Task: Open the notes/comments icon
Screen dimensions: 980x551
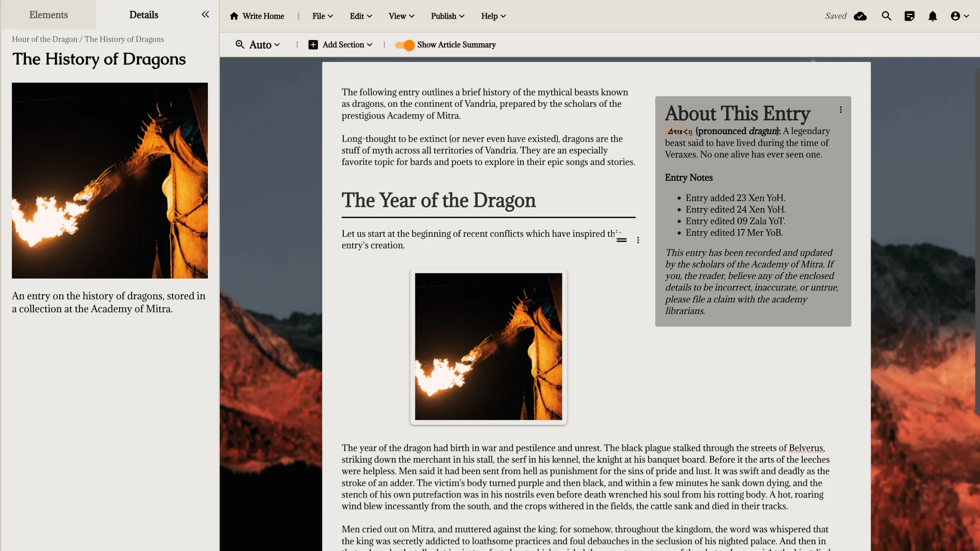Action: pos(909,16)
